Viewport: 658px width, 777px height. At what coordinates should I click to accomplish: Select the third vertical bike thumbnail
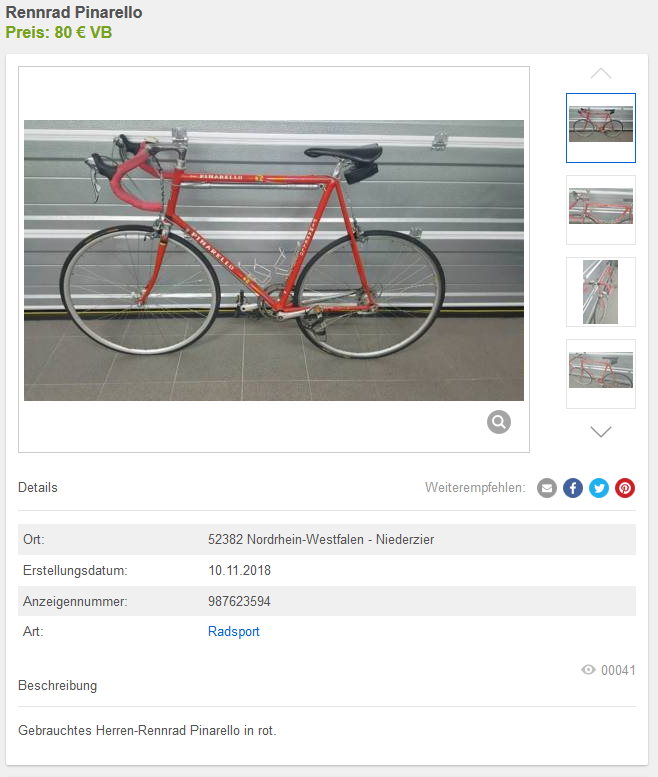pyautogui.click(x=601, y=292)
